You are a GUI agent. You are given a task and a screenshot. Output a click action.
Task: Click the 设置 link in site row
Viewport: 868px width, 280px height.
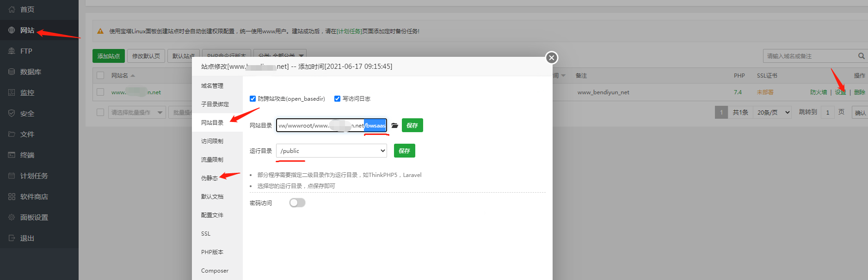840,92
